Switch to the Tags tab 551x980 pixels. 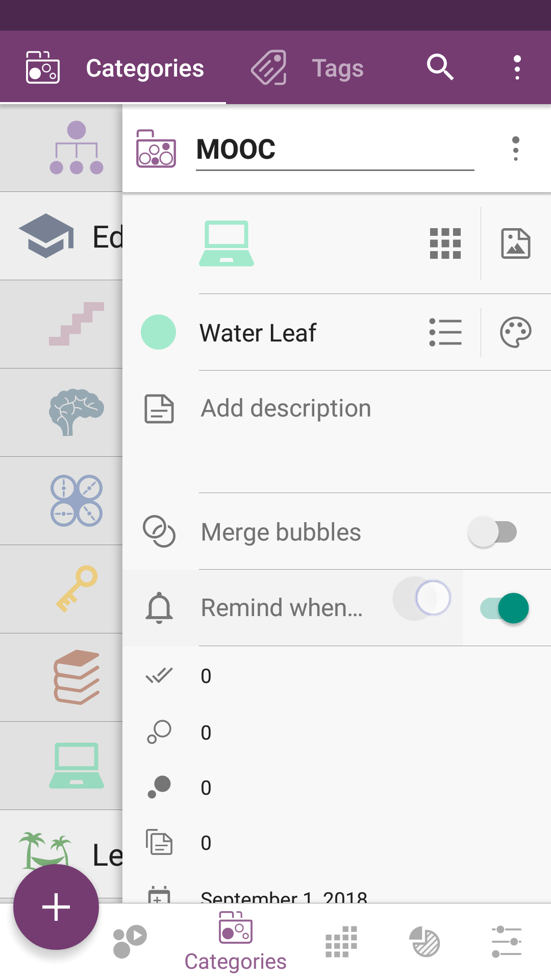coord(307,67)
